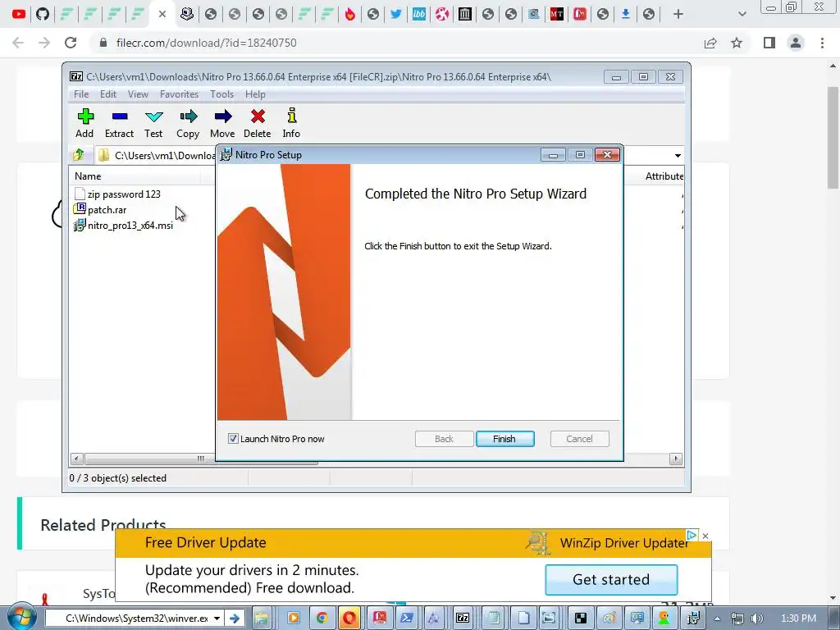Run Test from the 7-Zip toolbar
This screenshot has width=840, height=630.
tap(153, 123)
